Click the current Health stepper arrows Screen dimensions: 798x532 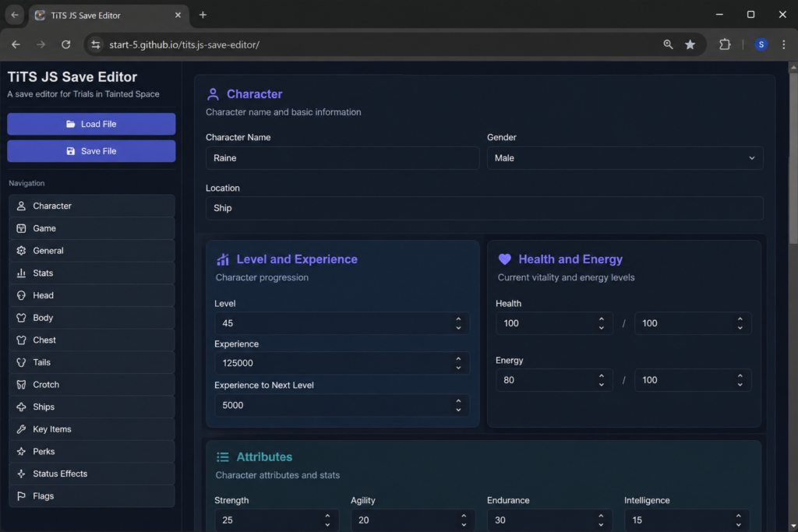[601, 323]
